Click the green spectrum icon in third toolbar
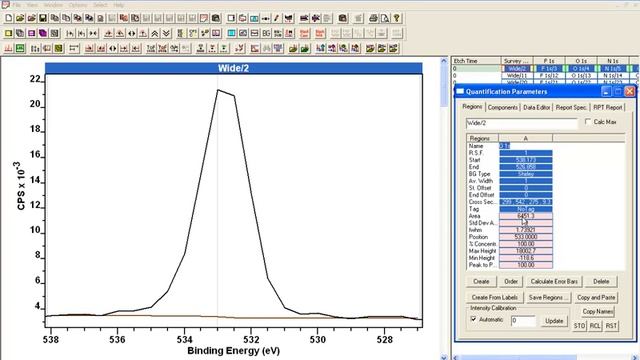The width and height of the screenshot is (640, 360). (x=20, y=48)
